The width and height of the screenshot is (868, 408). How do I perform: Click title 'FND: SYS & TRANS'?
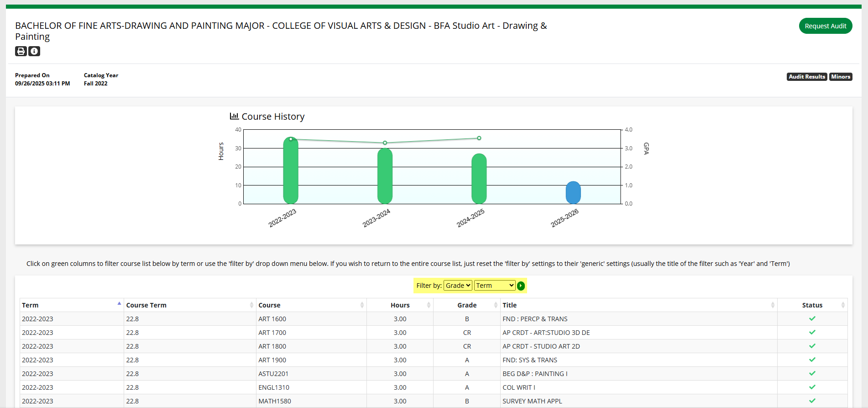pos(530,360)
